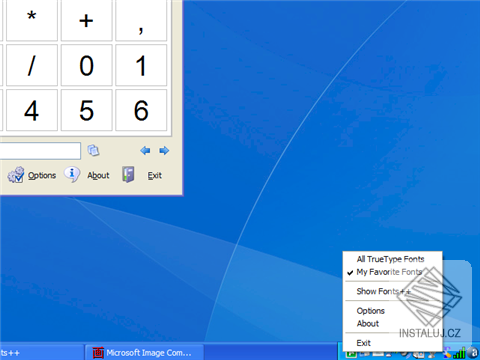
Task: Click the Exit door icon
Action: point(128,174)
